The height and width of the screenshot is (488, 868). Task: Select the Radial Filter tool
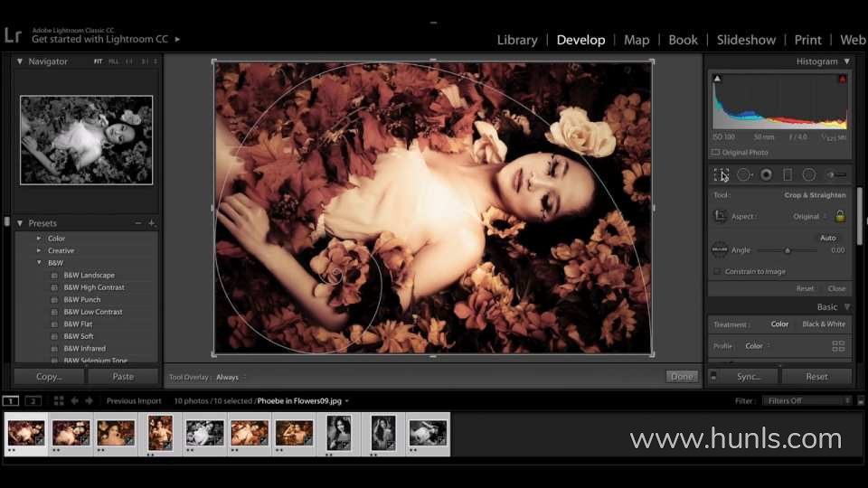[809, 174]
